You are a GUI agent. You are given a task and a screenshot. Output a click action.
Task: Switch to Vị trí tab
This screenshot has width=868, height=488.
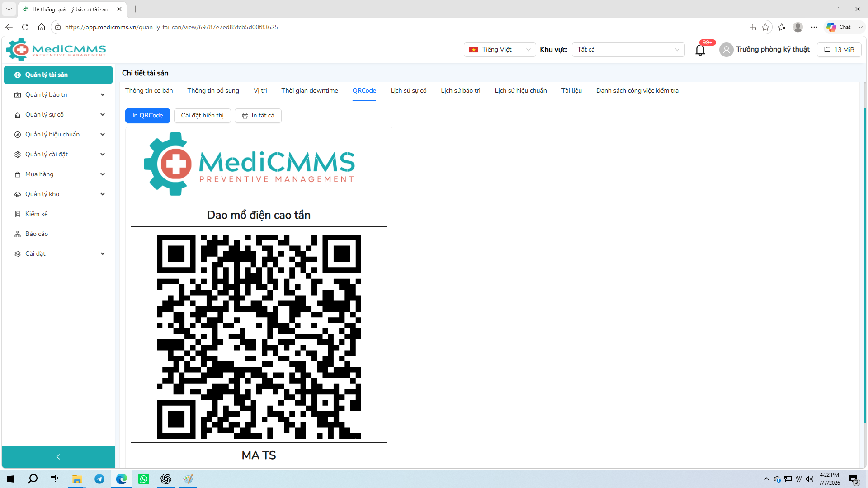[x=260, y=91]
